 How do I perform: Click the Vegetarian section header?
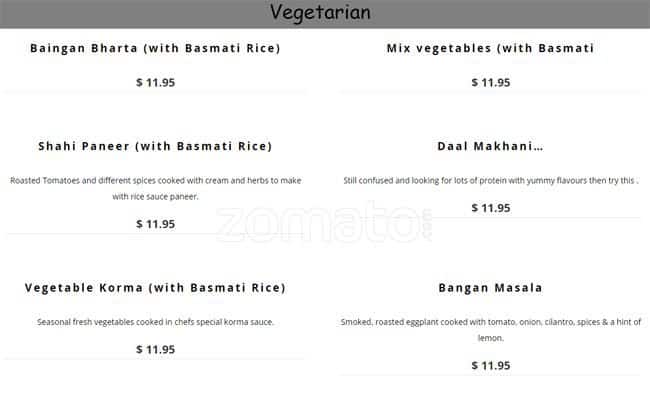click(x=320, y=13)
